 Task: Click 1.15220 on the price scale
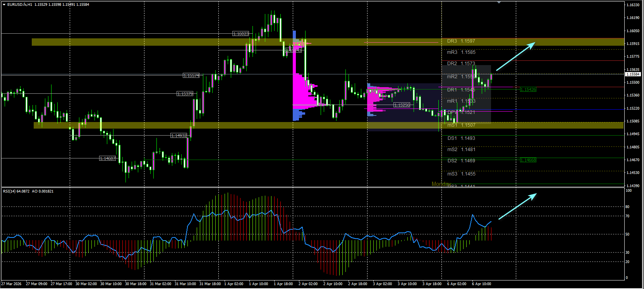tap(633, 108)
